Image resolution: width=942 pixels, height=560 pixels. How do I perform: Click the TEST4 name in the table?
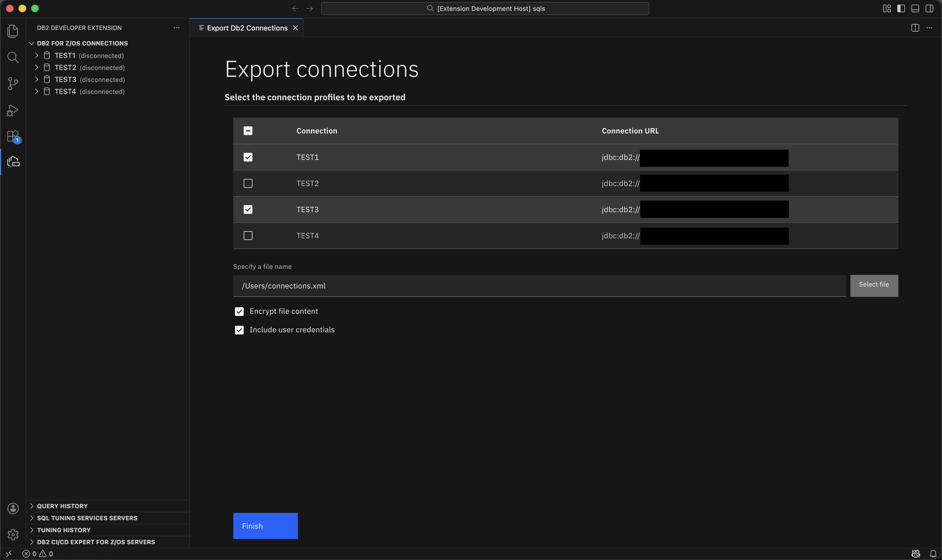pyautogui.click(x=307, y=236)
